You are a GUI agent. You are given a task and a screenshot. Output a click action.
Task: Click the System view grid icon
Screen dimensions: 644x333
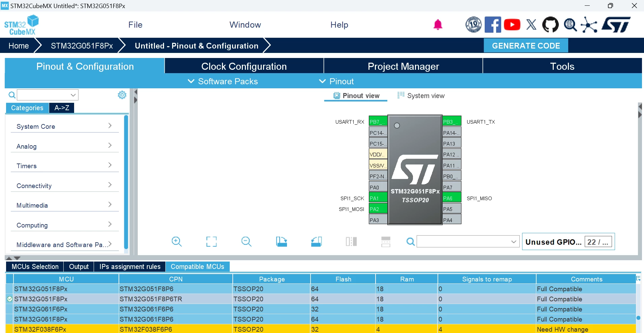tap(401, 95)
